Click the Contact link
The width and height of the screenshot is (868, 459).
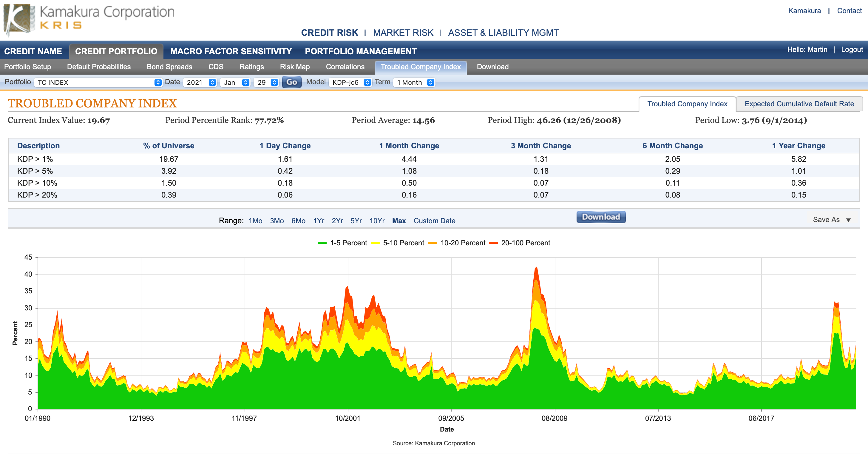click(x=849, y=11)
